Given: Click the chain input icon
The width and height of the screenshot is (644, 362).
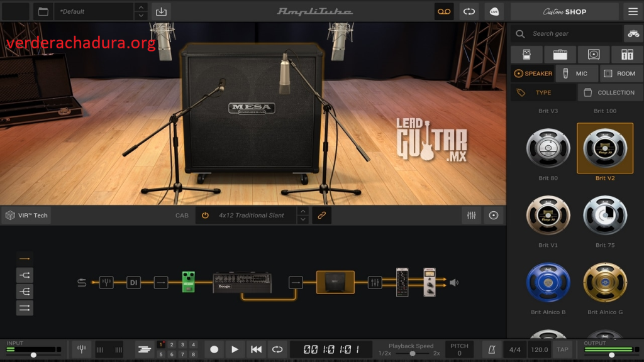Looking at the screenshot, I should (x=82, y=282).
